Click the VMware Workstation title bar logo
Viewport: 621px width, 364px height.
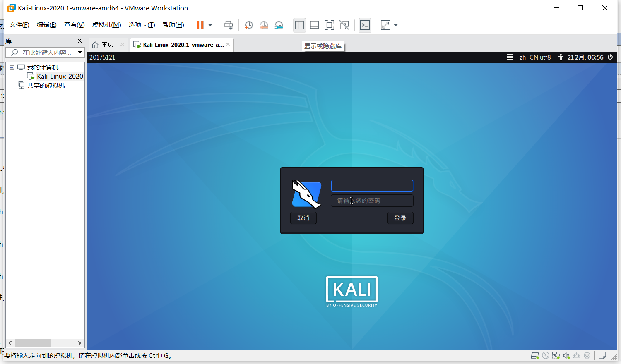coord(12,8)
